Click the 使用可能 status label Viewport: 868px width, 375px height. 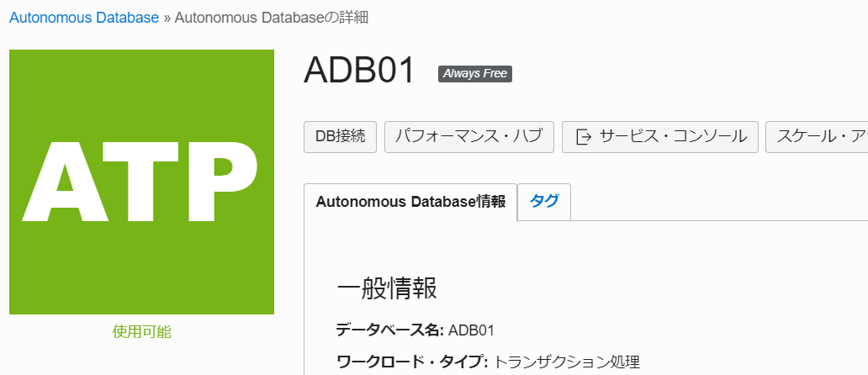click(141, 332)
